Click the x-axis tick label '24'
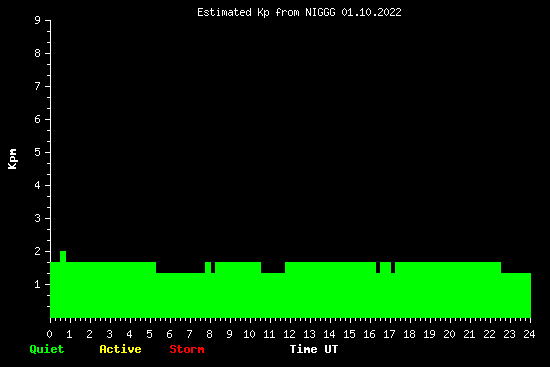 click(x=529, y=334)
